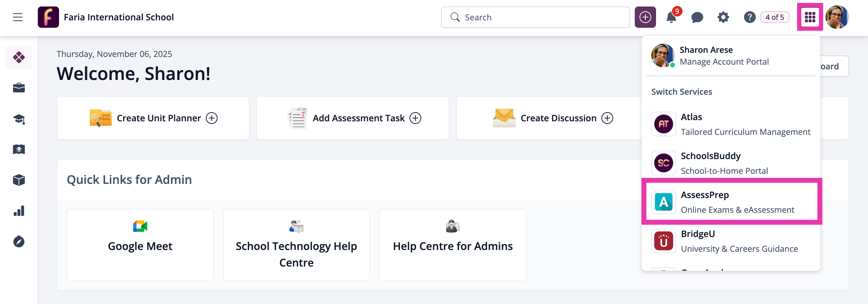This screenshot has height=304, width=868.
Task: Open the bar chart reports sidebar icon
Action: click(x=19, y=211)
